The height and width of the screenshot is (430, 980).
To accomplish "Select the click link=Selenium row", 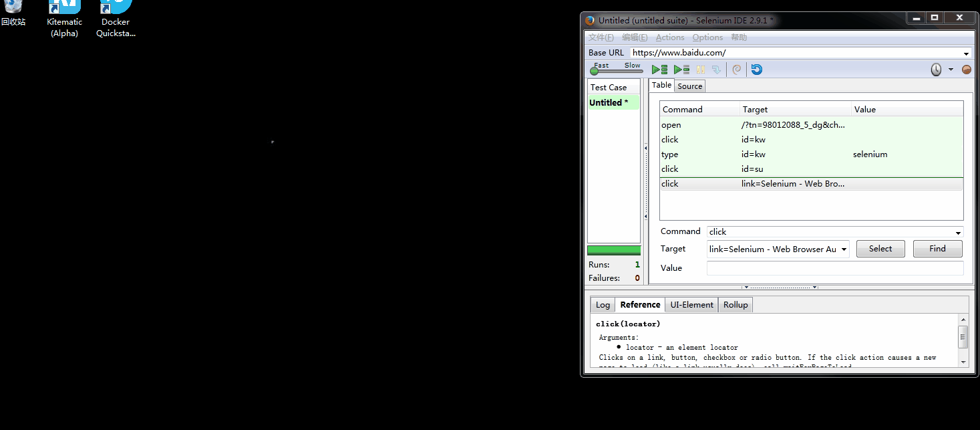I will coord(812,184).
